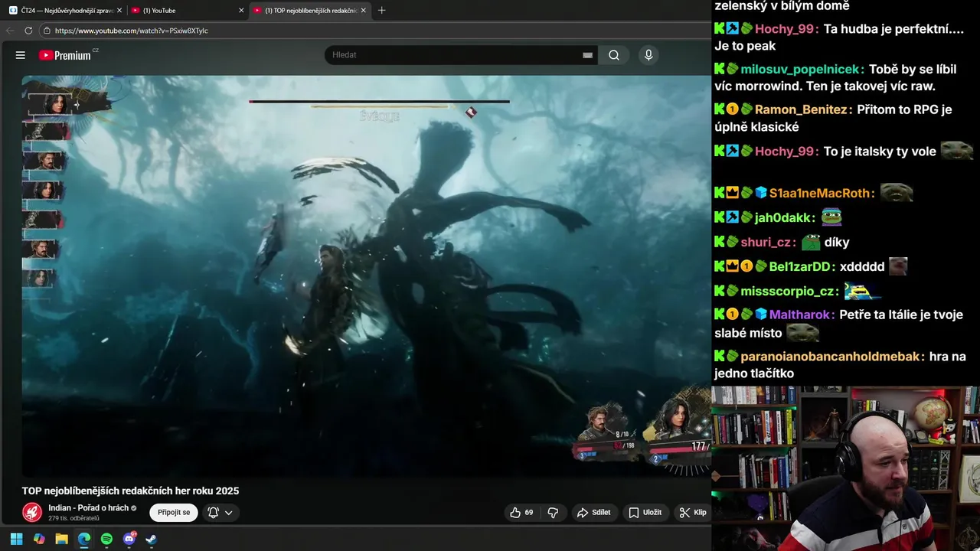The image size is (980, 551).
Task: Open the YouTube guide hamburger menu
Action: [x=21, y=55]
